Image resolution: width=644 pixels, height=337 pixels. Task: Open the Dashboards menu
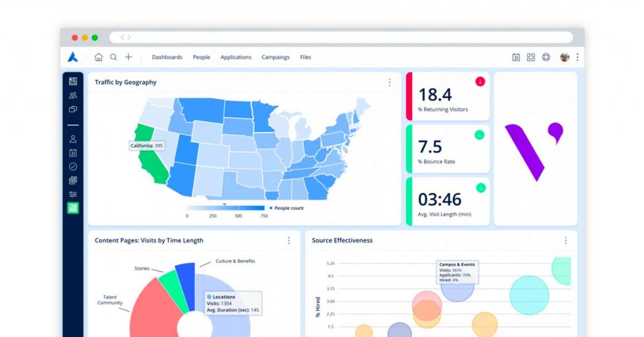(x=167, y=57)
